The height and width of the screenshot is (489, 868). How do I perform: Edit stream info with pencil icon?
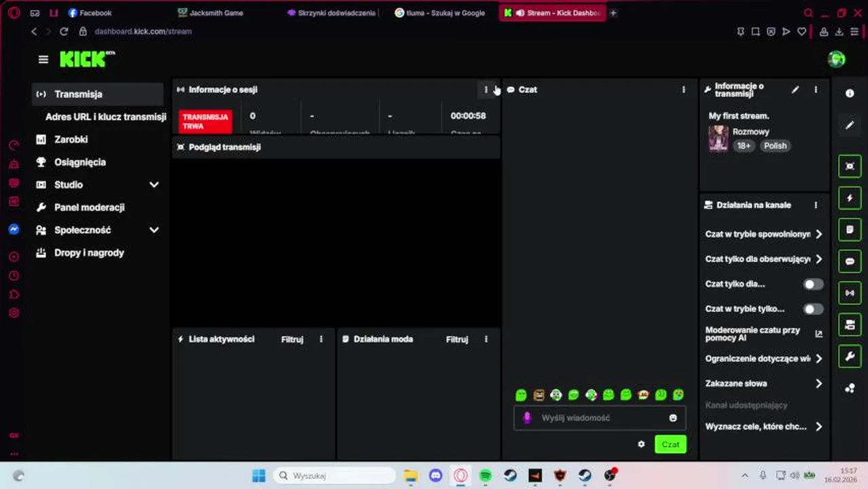point(795,90)
